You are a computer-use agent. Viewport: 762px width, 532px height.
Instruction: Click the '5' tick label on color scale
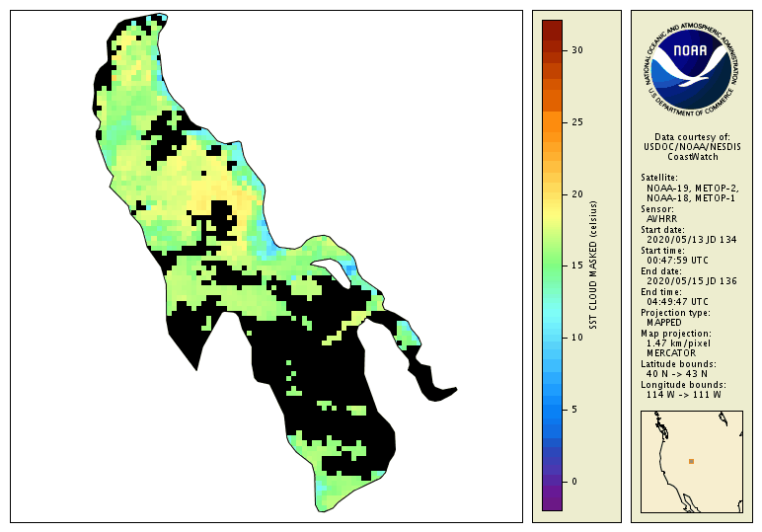point(574,410)
